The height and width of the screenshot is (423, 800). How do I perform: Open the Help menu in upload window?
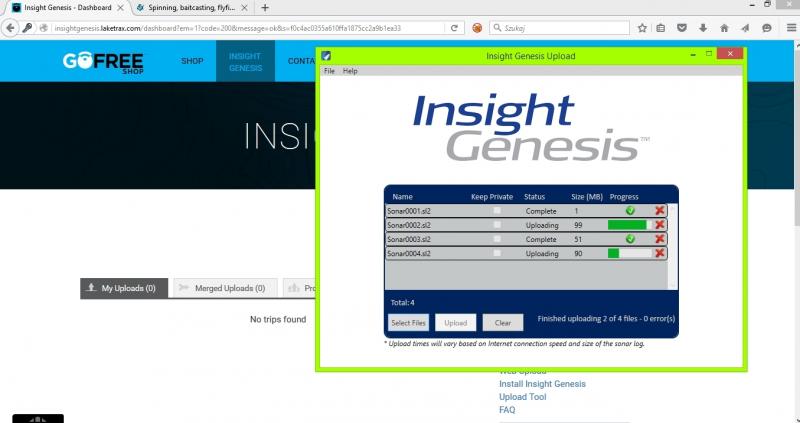pos(350,71)
